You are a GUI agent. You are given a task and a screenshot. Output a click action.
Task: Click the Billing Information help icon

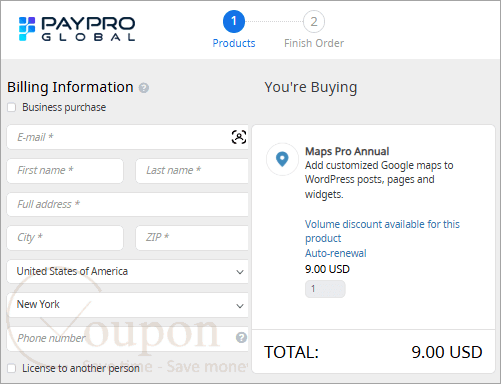tap(144, 88)
